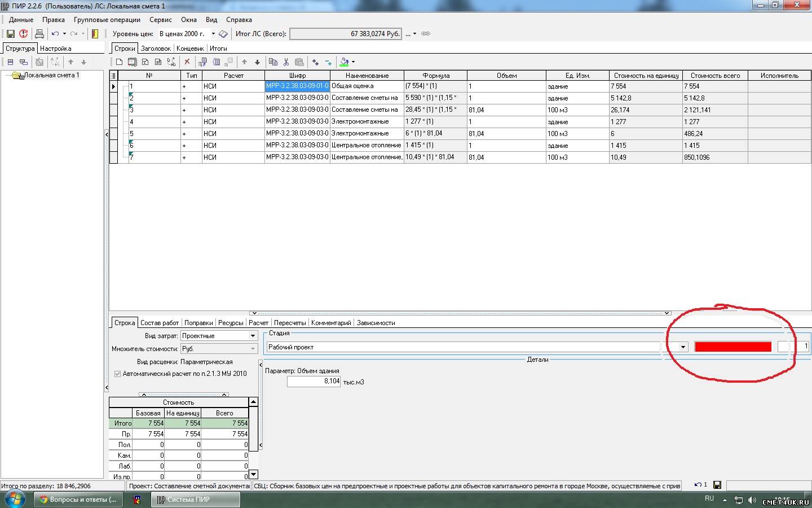Click the new blank row icon
The height and width of the screenshot is (508, 812).
point(120,62)
